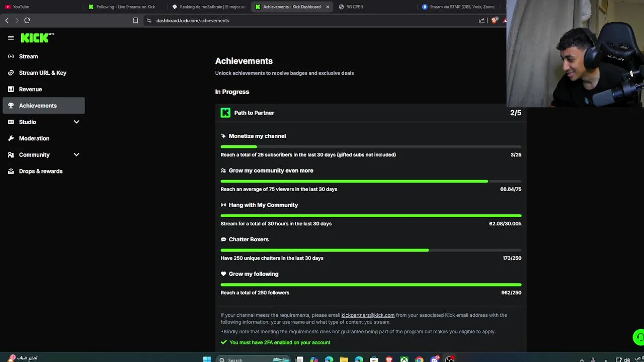Click the Brave shields icon

click(495, 20)
